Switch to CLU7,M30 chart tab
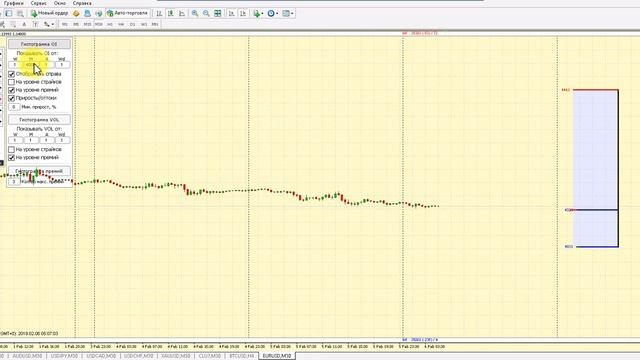The width and height of the screenshot is (640, 360). coord(210,356)
